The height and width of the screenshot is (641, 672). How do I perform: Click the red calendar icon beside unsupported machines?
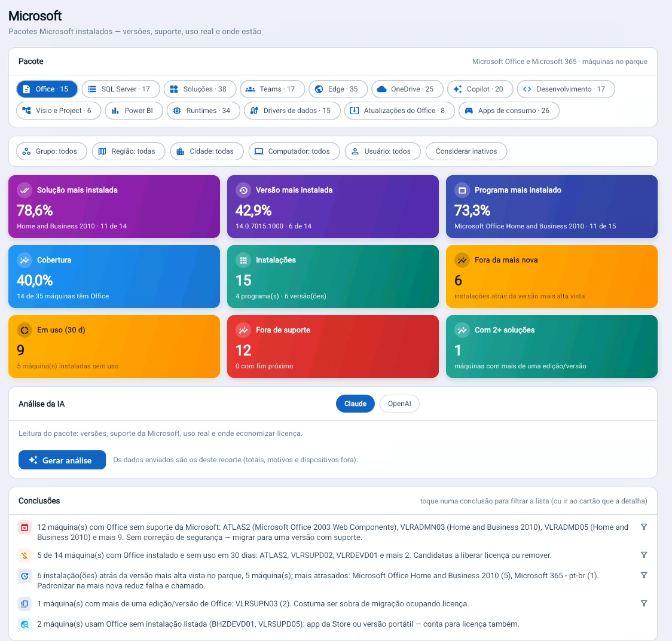[x=25, y=528]
